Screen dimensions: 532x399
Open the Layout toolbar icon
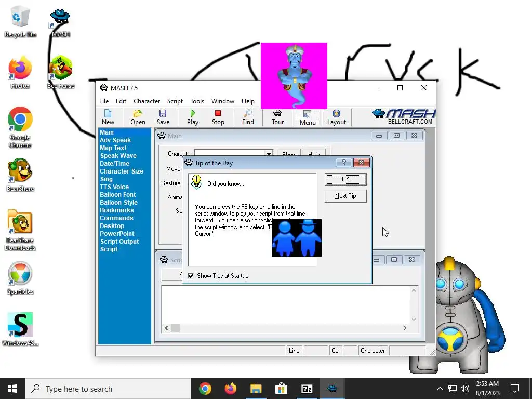[336, 117]
